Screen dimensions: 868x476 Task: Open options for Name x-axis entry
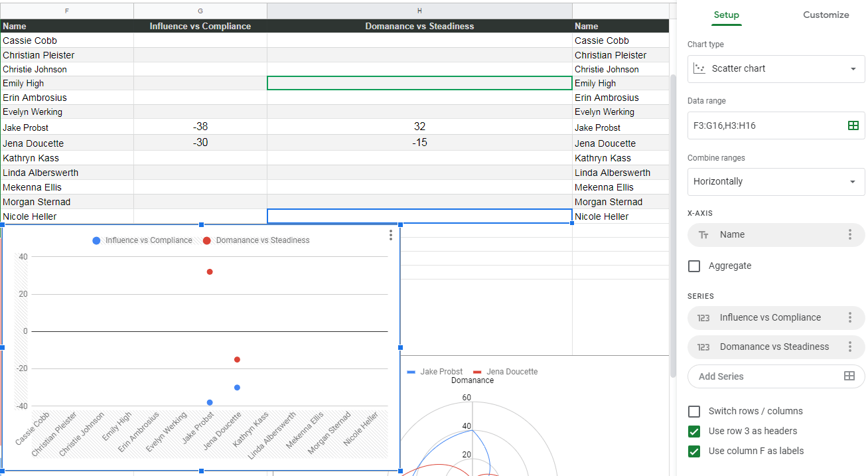(850, 234)
